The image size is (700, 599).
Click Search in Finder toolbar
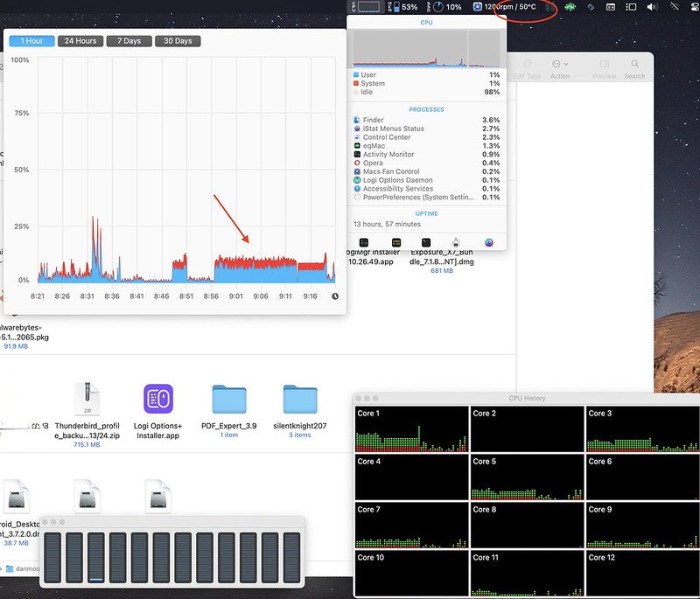[634, 70]
